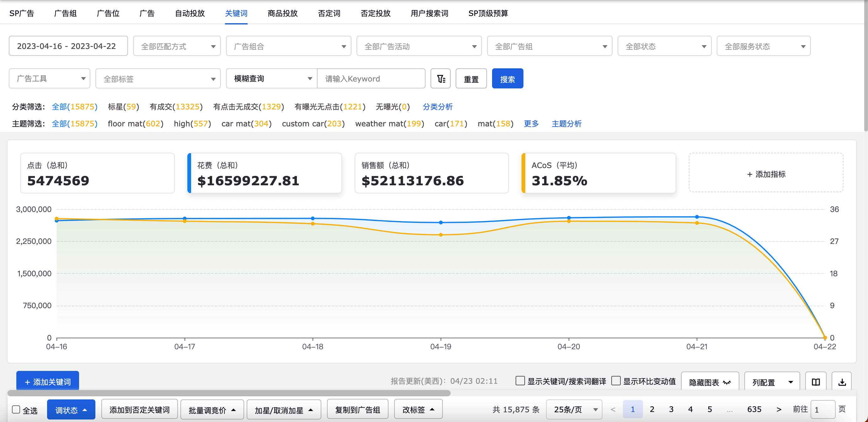
Task: Open 广告组合 dropdown
Action: 288,46
